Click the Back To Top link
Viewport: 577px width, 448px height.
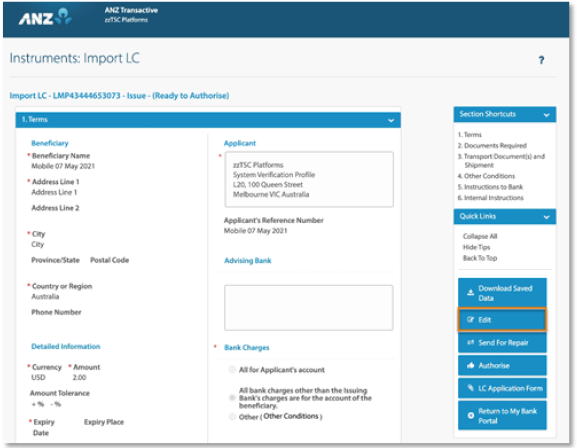click(480, 258)
